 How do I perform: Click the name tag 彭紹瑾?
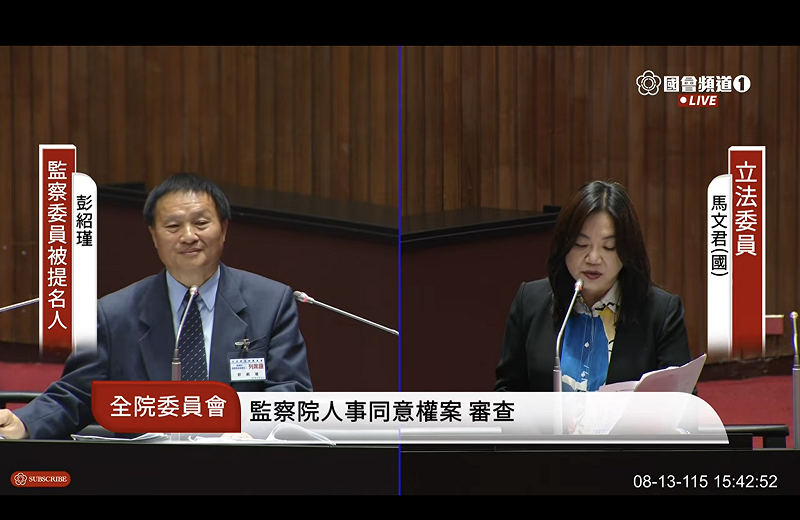point(84,220)
